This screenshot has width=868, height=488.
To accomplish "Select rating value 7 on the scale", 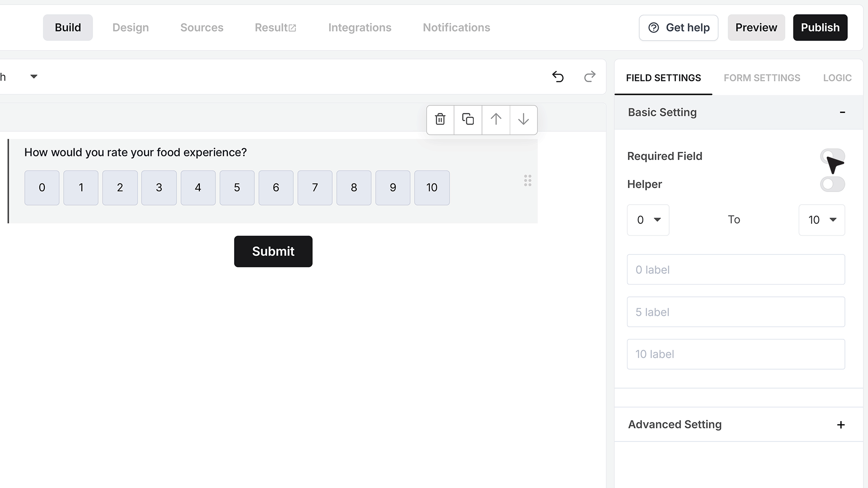I will click(315, 188).
